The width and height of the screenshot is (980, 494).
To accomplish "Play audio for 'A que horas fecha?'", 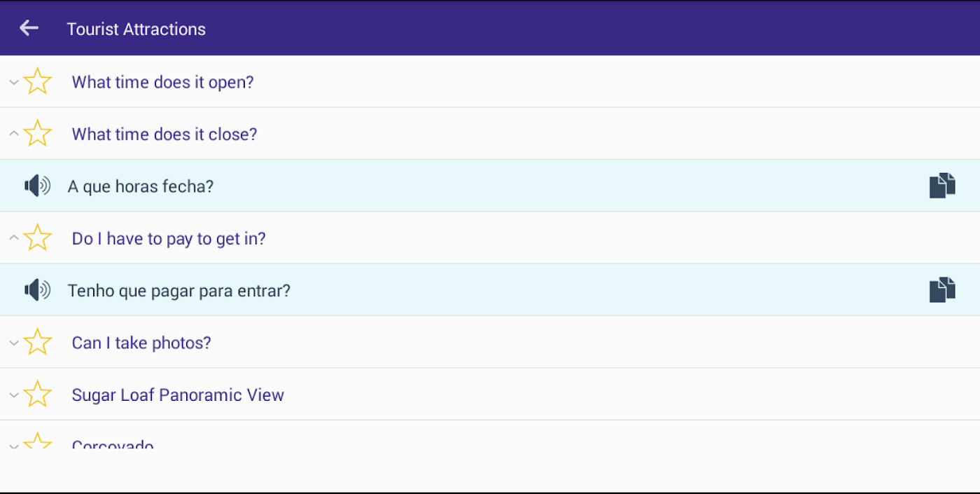I will (37, 186).
